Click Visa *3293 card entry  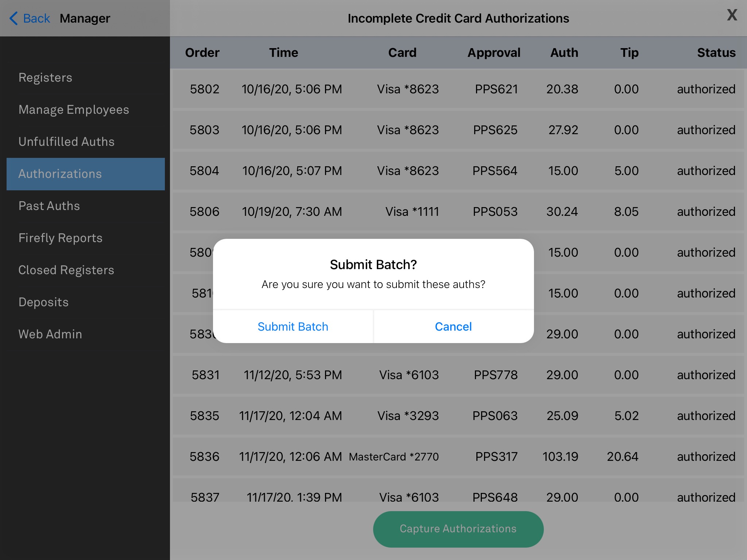(x=408, y=416)
